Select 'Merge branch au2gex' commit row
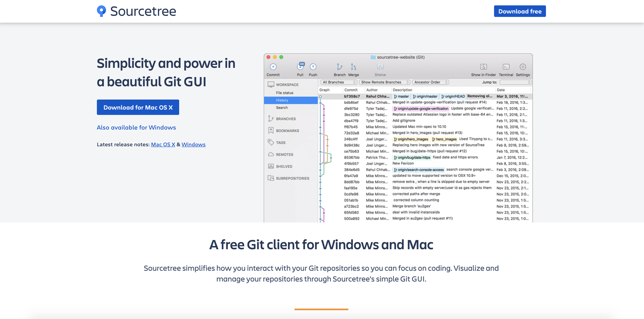This screenshot has height=319, width=644. coord(425,206)
